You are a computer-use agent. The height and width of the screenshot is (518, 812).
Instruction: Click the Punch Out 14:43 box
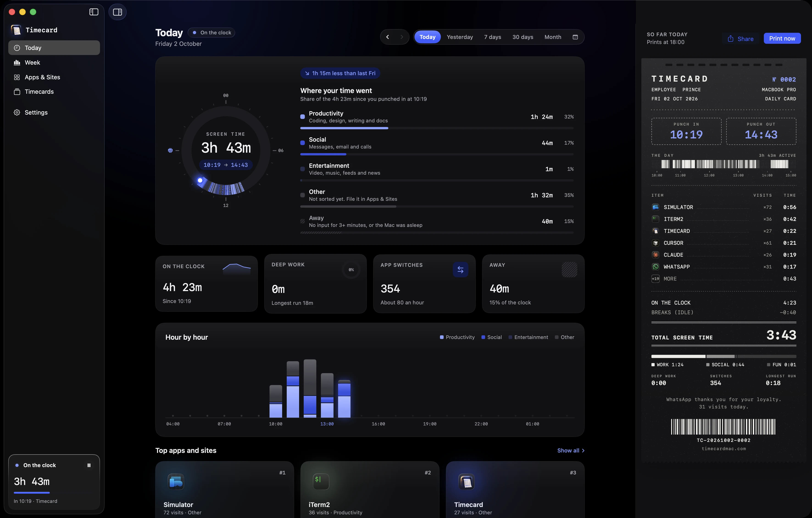click(x=761, y=131)
